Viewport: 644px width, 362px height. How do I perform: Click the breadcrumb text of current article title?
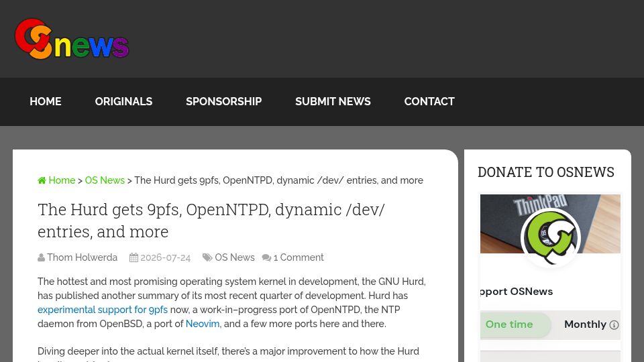click(x=278, y=180)
